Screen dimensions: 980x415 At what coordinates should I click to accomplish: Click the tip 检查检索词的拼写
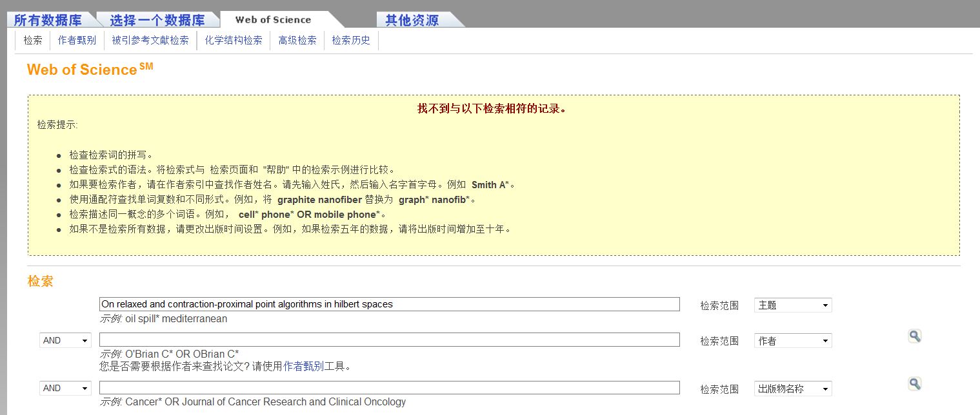click(x=111, y=155)
